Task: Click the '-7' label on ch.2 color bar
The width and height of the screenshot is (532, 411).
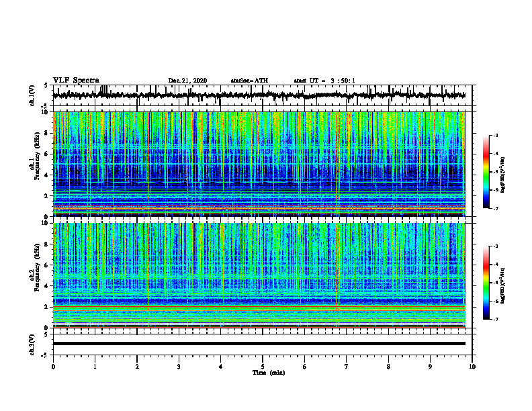Action: tap(496, 319)
